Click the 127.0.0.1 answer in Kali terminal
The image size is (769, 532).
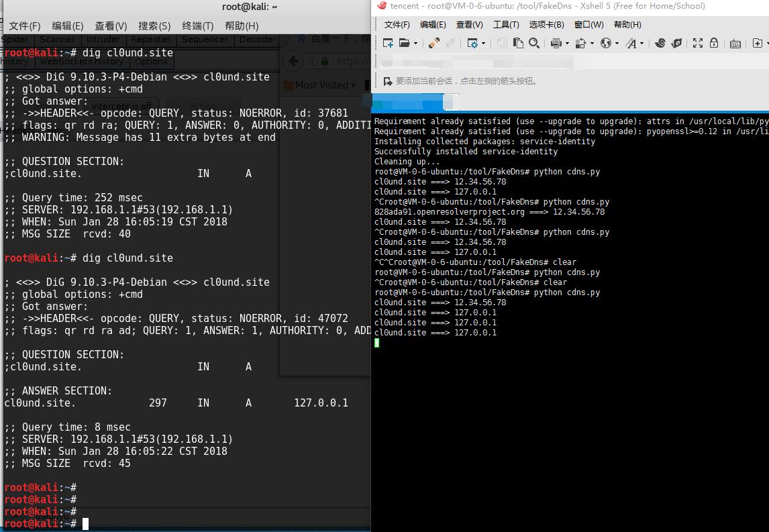point(321,403)
